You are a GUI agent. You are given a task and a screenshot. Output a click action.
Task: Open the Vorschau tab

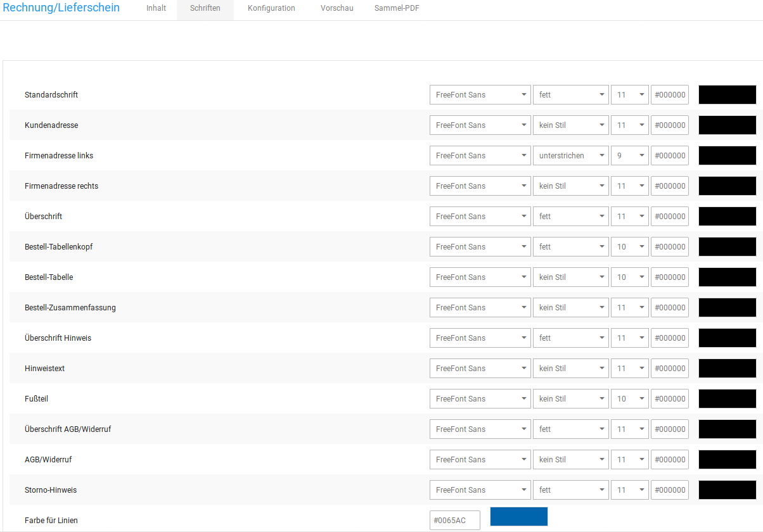(x=337, y=9)
